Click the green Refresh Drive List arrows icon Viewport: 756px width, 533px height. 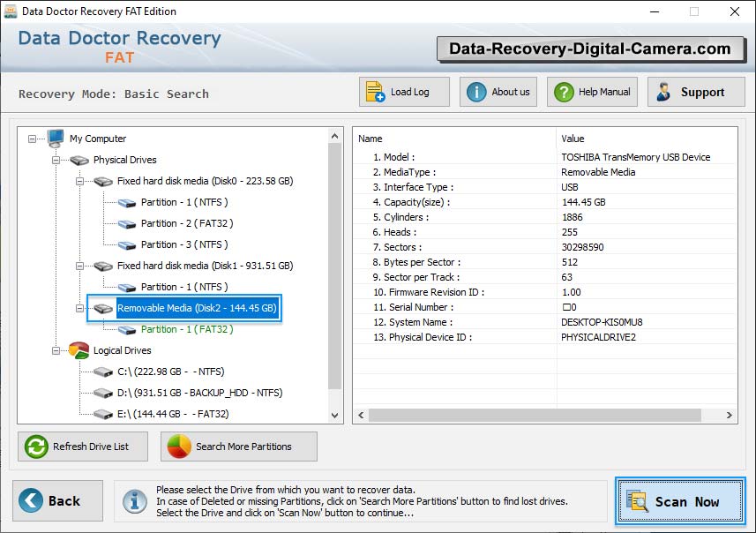point(36,447)
